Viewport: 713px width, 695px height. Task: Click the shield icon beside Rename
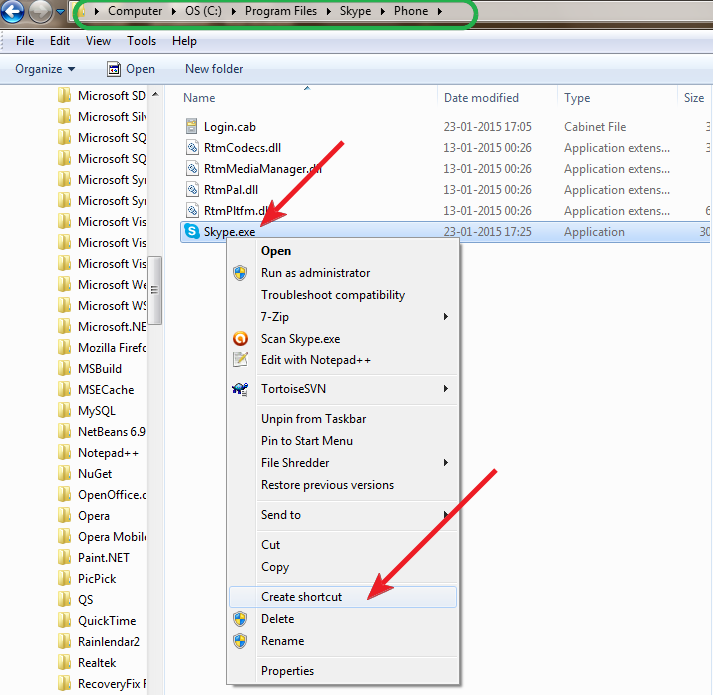240,641
